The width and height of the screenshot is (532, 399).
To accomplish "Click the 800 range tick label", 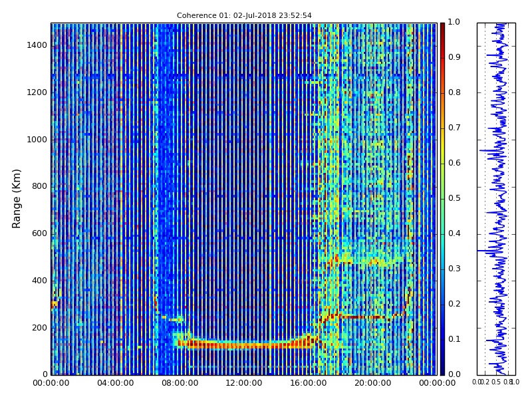I will pyautogui.click(x=39, y=186).
